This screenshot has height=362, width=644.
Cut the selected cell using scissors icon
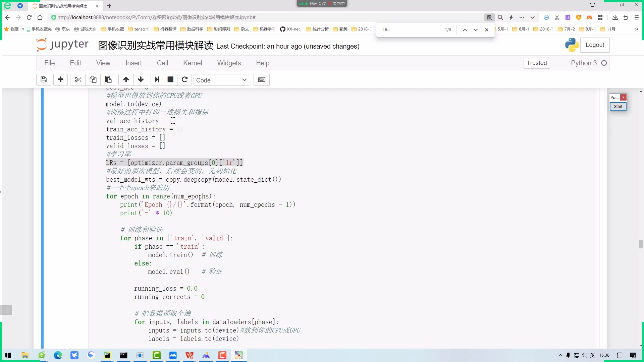pos(77,80)
